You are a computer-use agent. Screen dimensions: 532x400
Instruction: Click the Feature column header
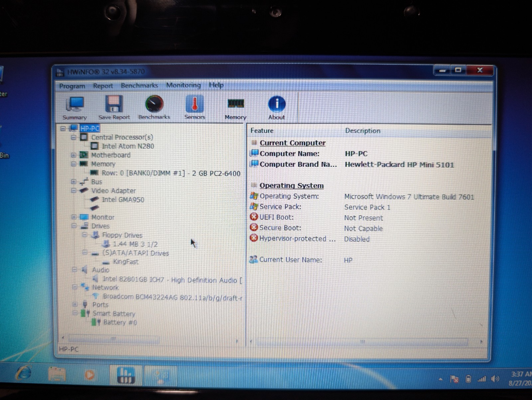coord(262,131)
